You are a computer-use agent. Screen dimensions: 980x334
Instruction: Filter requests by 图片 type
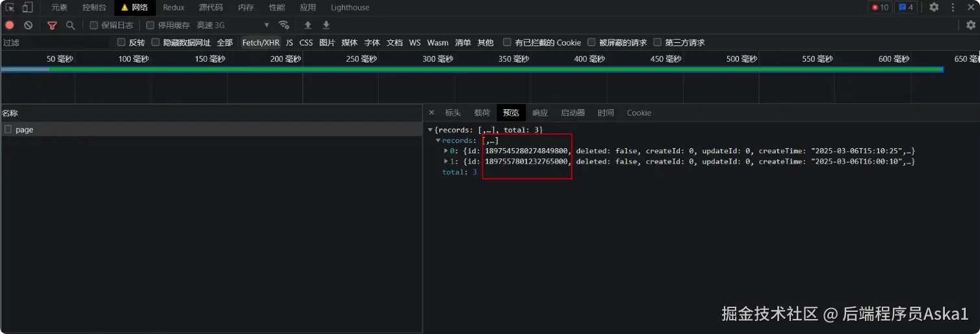pyautogui.click(x=327, y=42)
